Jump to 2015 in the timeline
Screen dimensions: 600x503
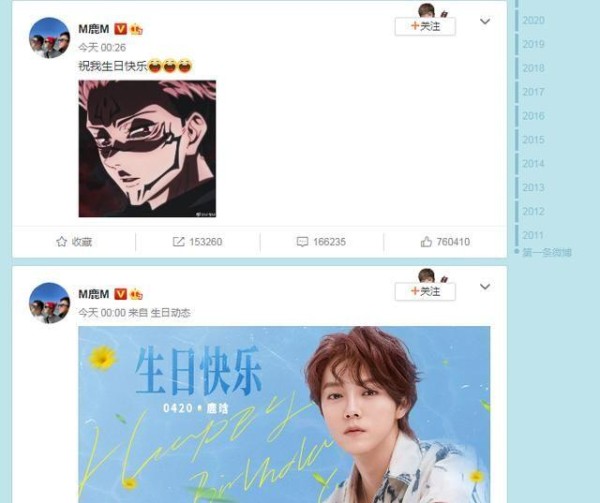pyautogui.click(x=533, y=140)
